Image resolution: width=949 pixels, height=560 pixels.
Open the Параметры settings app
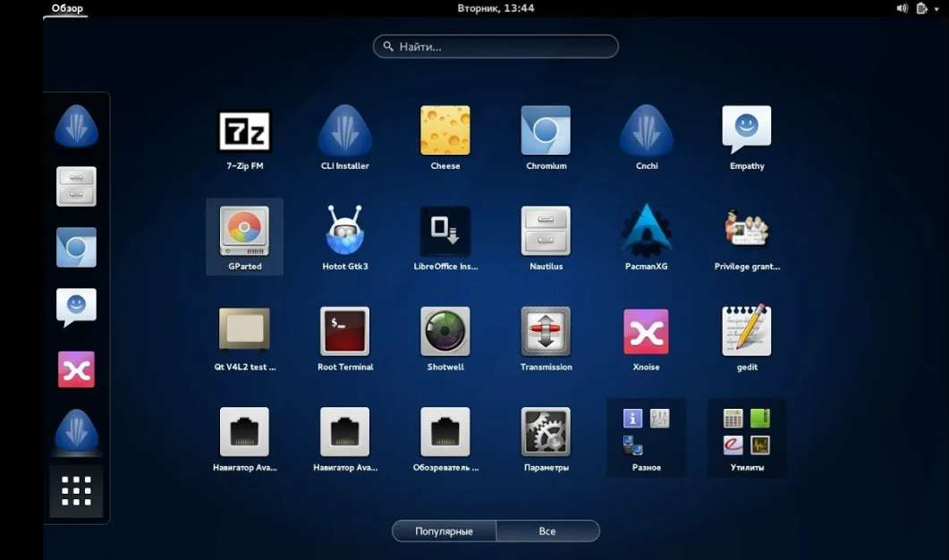(546, 432)
